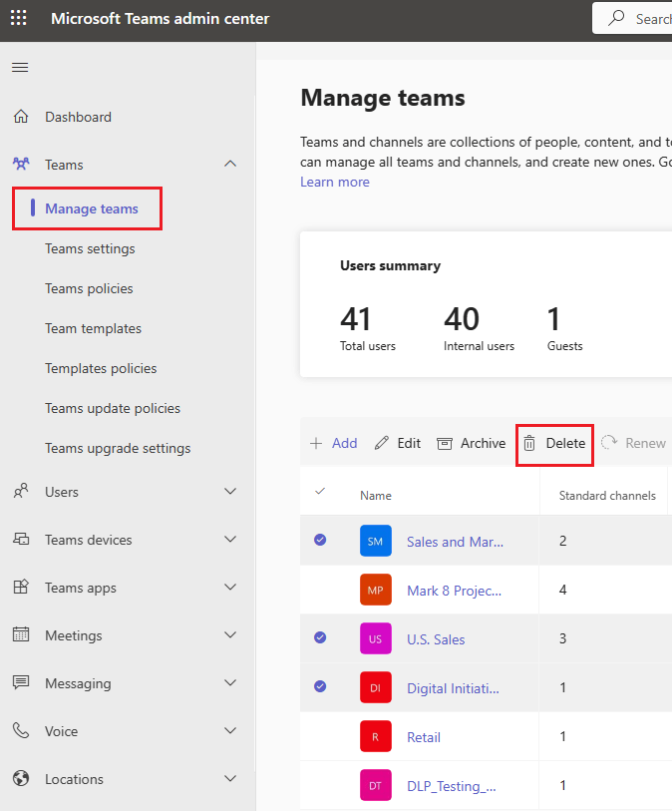672x811 pixels.
Task: Click the Locations globe icon
Action: [x=21, y=778]
